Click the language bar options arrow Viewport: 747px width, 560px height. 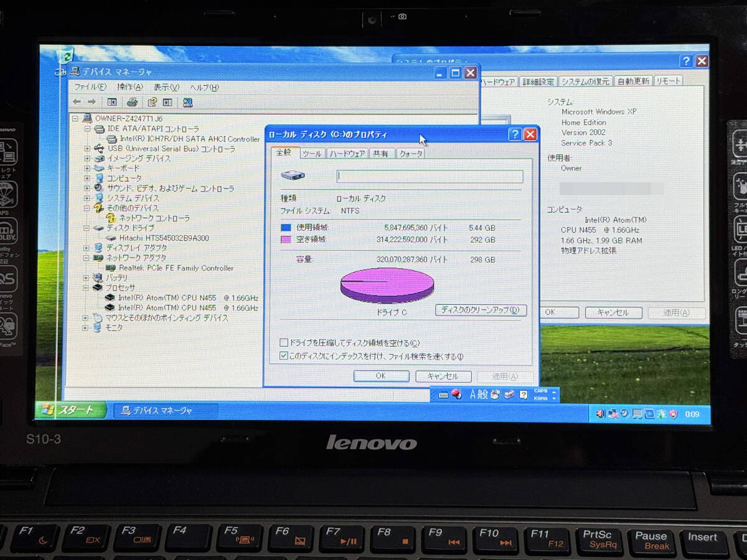click(x=554, y=398)
